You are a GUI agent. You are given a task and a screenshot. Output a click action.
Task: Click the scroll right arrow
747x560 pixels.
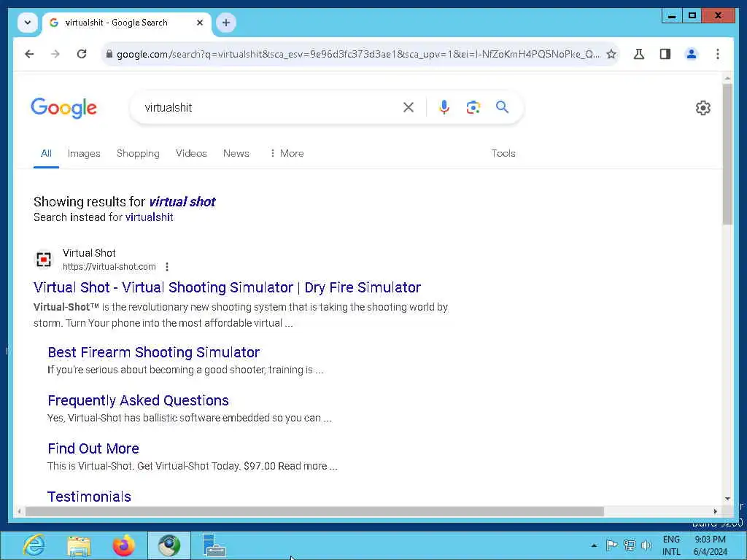pyautogui.click(x=715, y=511)
